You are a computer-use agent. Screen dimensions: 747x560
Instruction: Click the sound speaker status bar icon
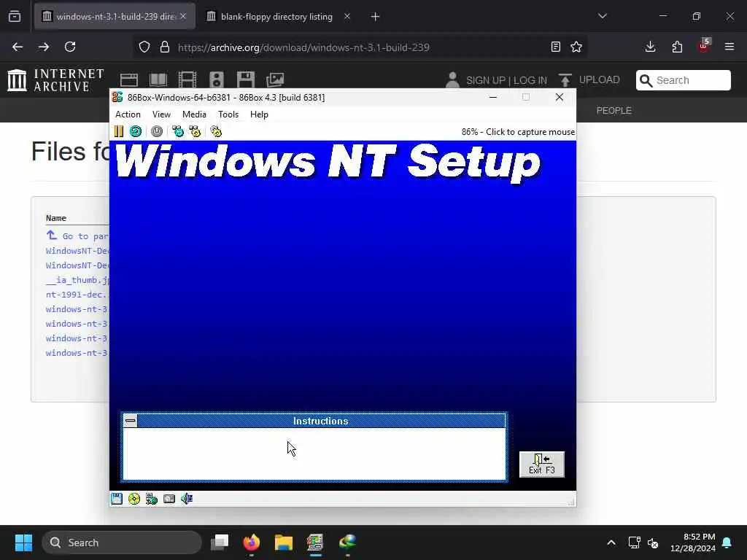pos(187,499)
